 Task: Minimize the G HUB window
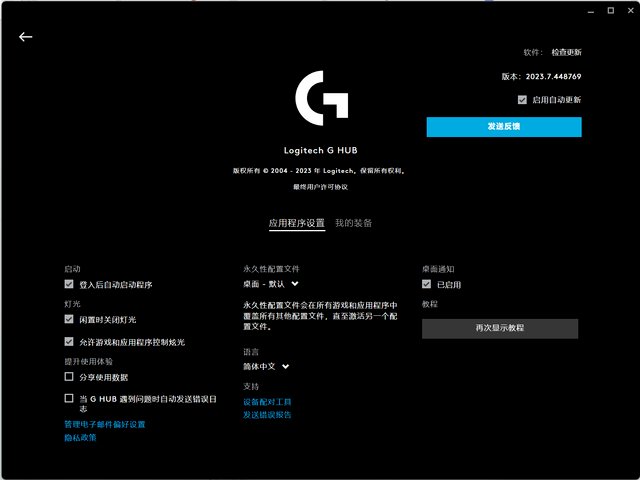(591, 11)
